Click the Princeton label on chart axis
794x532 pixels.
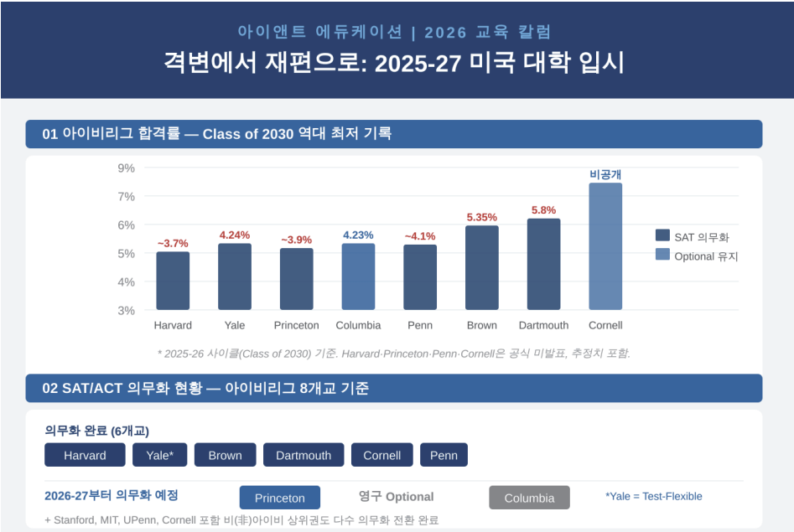pyautogui.click(x=296, y=325)
